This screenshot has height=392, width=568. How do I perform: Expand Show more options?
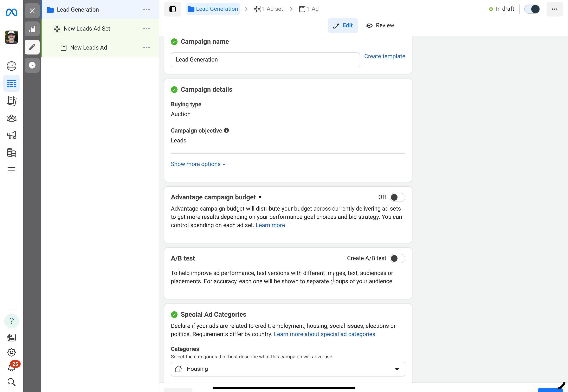click(198, 164)
